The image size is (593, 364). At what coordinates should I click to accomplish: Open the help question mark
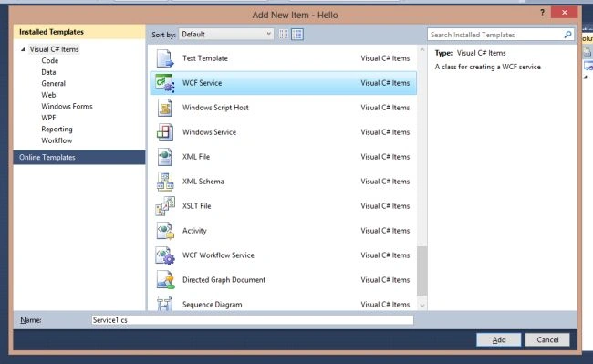pyautogui.click(x=542, y=13)
